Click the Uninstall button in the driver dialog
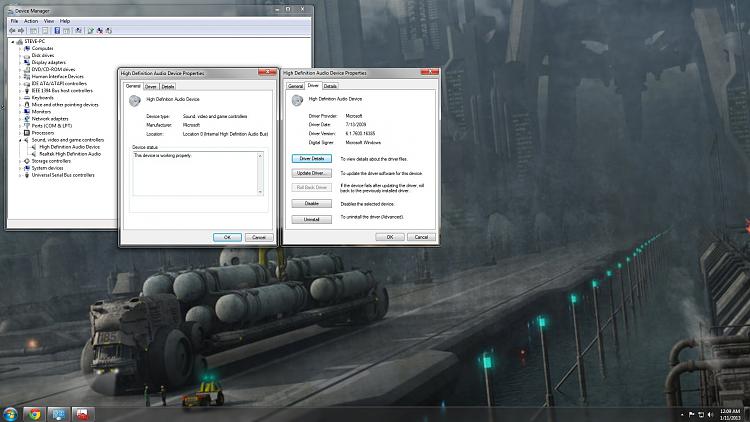This screenshot has height=422, width=750. point(311,220)
